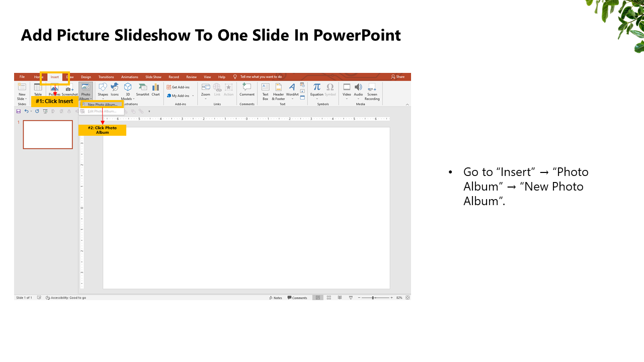
Task: Insert an Equation
Action: tap(317, 91)
